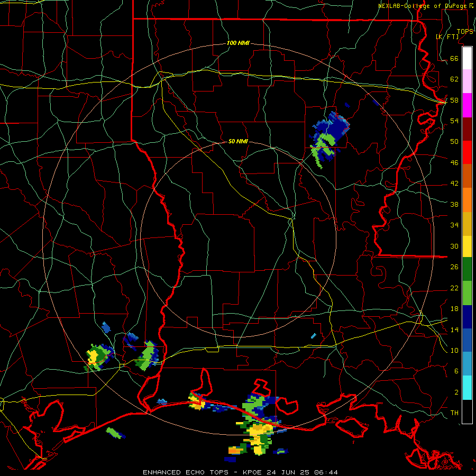Click the legend value "42"
This screenshot has height=476, width=476.
coord(454,184)
